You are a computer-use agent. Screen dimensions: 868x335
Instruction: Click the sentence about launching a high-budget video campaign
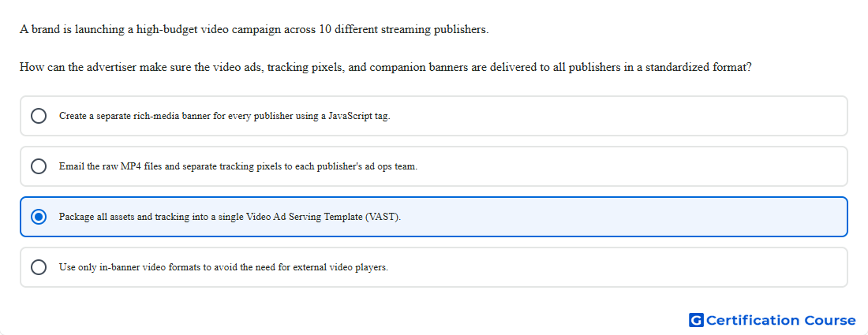254,29
